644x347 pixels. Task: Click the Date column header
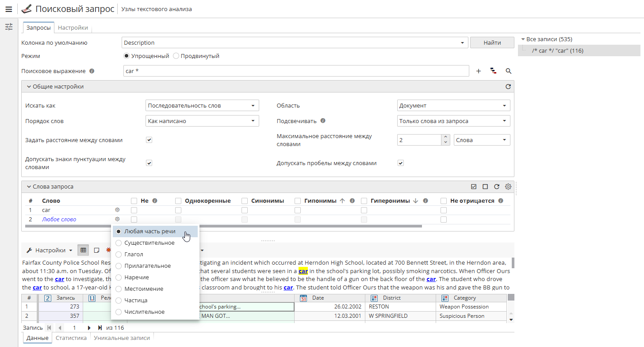tap(330, 298)
